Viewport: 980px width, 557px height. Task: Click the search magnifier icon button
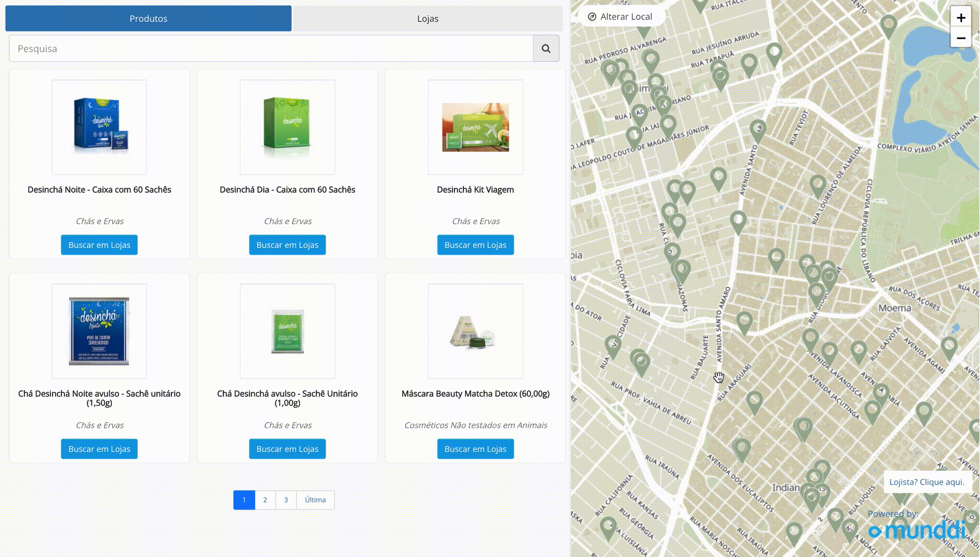pos(546,48)
